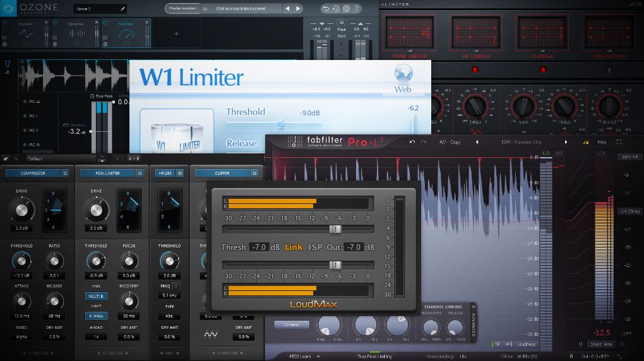Screen dimensions: 644x361
Task: Pause the Pro-L 2 loudness meter
Action: (580, 344)
